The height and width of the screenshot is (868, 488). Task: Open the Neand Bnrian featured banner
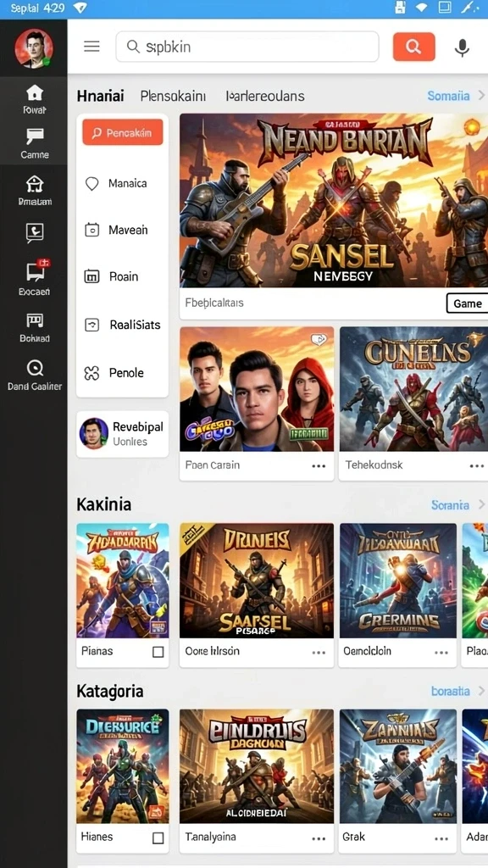[x=334, y=200]
